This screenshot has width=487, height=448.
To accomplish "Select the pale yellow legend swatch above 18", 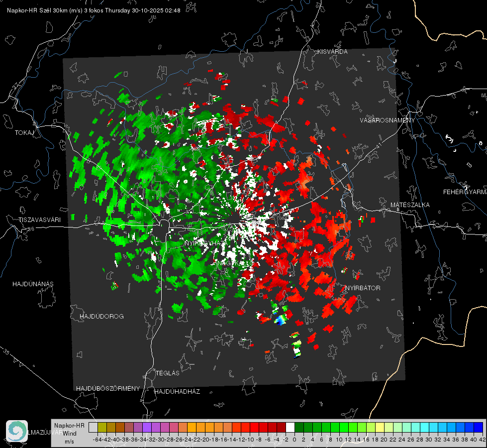I will point(380,427).
